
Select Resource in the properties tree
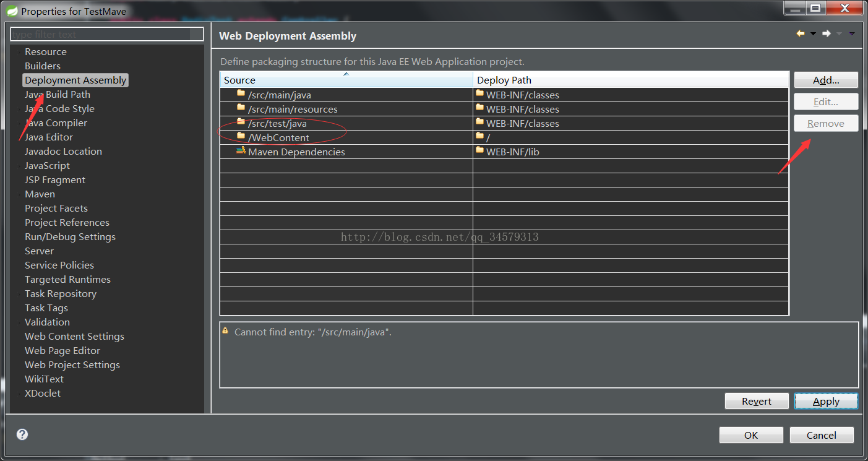click(x=46, y=52)
